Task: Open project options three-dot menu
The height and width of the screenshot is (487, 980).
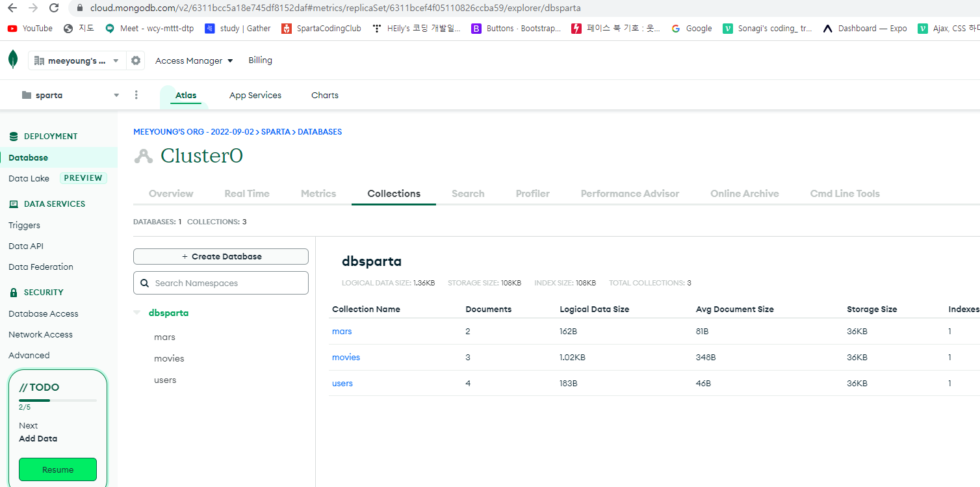Action: coord(136,95)
